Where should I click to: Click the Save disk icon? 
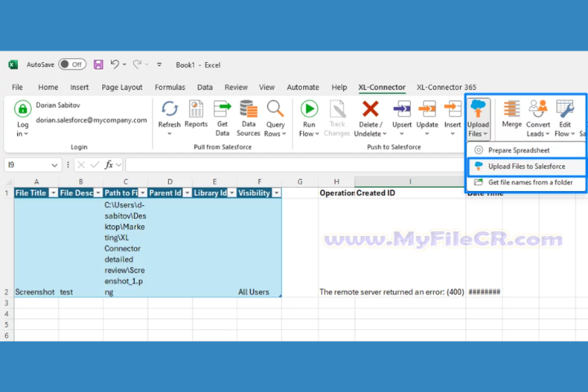pyautogui.click(x=98, y=65)
